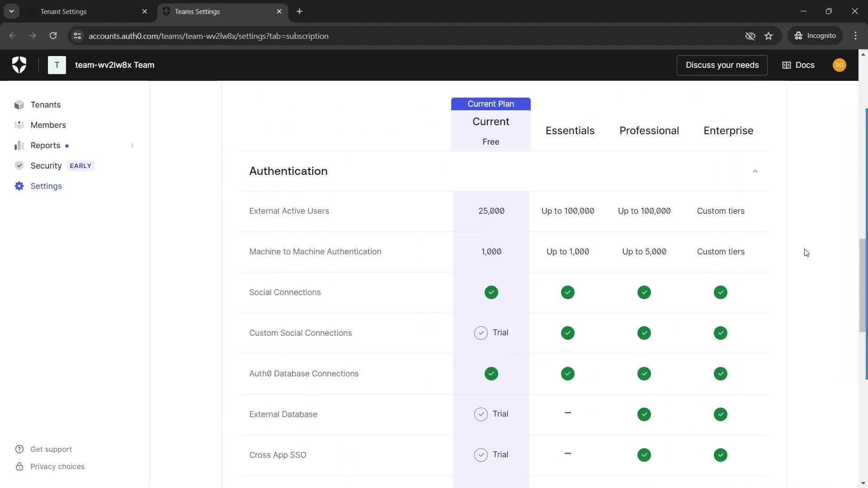Click the browser back arrow
The height and width of the screenshot is (488, 868).
12,36
